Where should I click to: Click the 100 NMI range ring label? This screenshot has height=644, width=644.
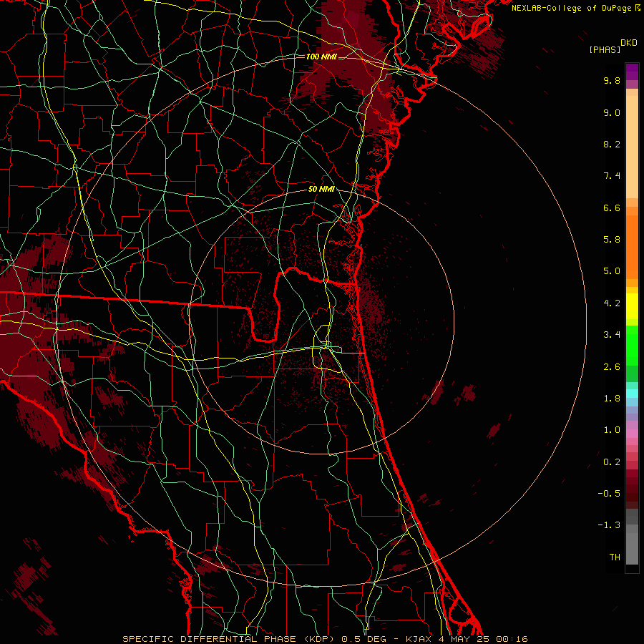tap(321, 57)
